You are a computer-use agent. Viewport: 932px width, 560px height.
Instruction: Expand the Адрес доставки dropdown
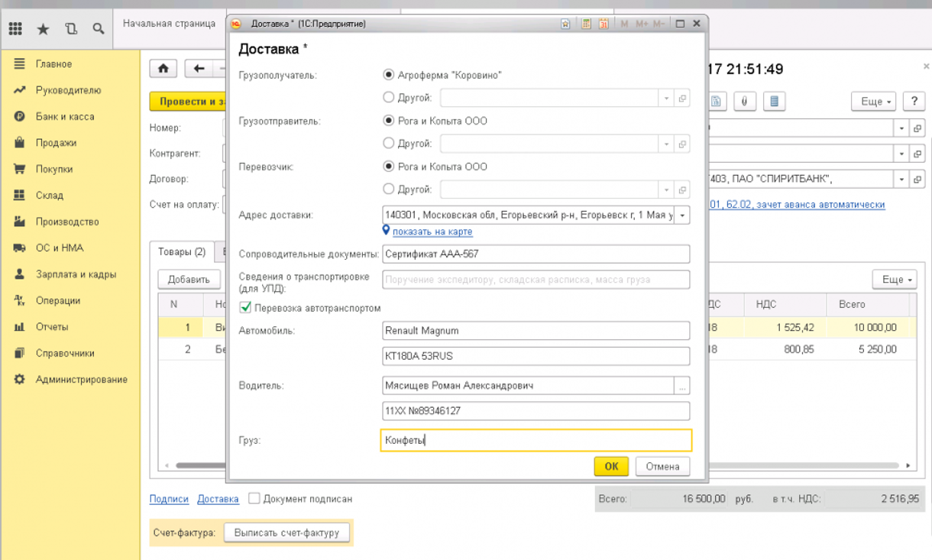click(x=682, y=215)
